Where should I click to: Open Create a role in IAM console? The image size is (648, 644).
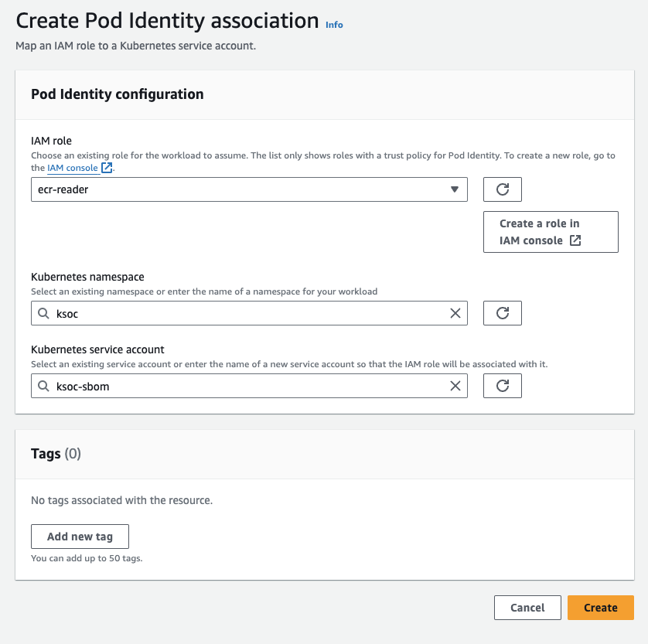tap(551, 231)
